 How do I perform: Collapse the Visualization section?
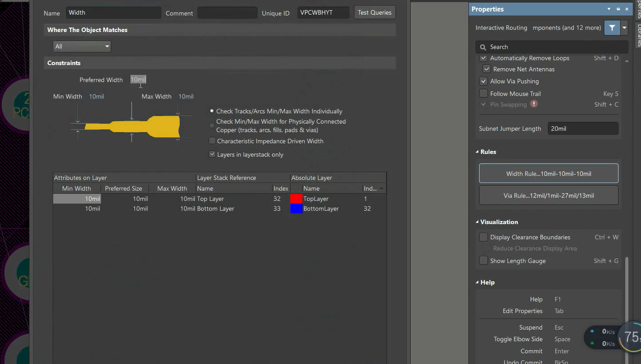click(478, 222)
